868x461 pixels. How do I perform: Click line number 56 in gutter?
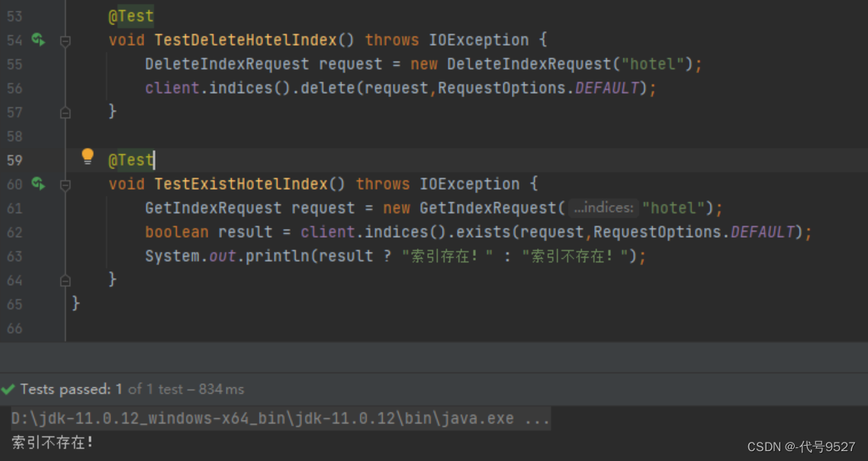coord(14,88)
